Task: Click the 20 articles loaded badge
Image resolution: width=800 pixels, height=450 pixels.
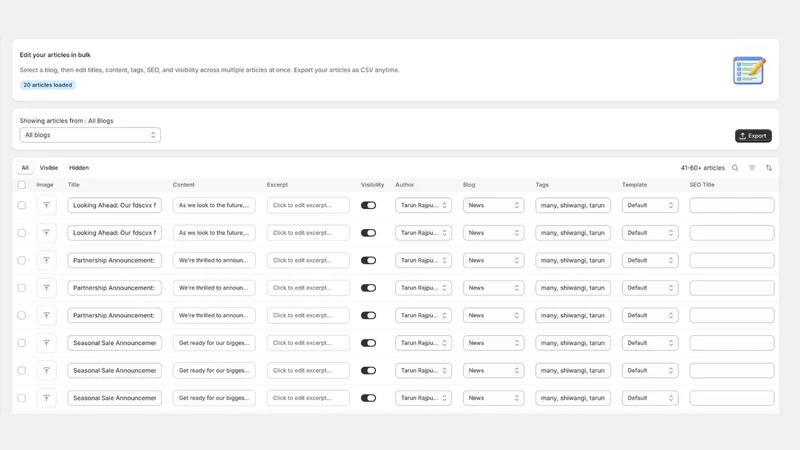Action: [48, 85]
